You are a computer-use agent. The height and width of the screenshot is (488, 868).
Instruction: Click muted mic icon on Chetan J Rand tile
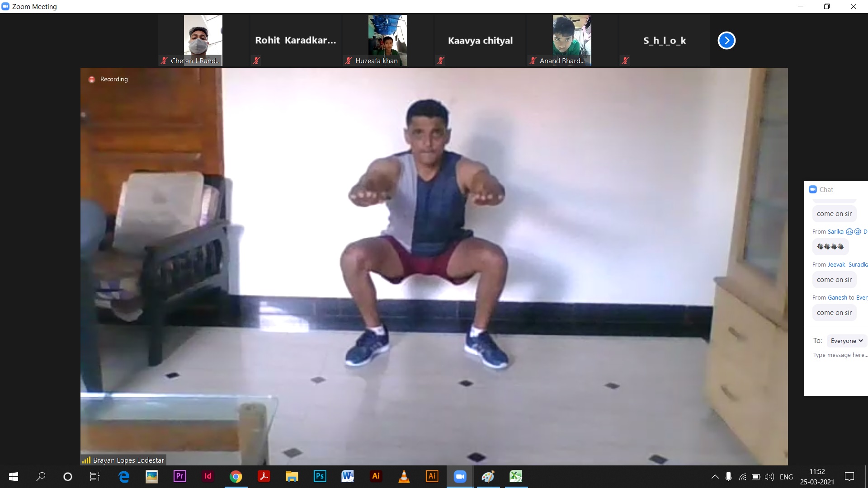point(164,61)
